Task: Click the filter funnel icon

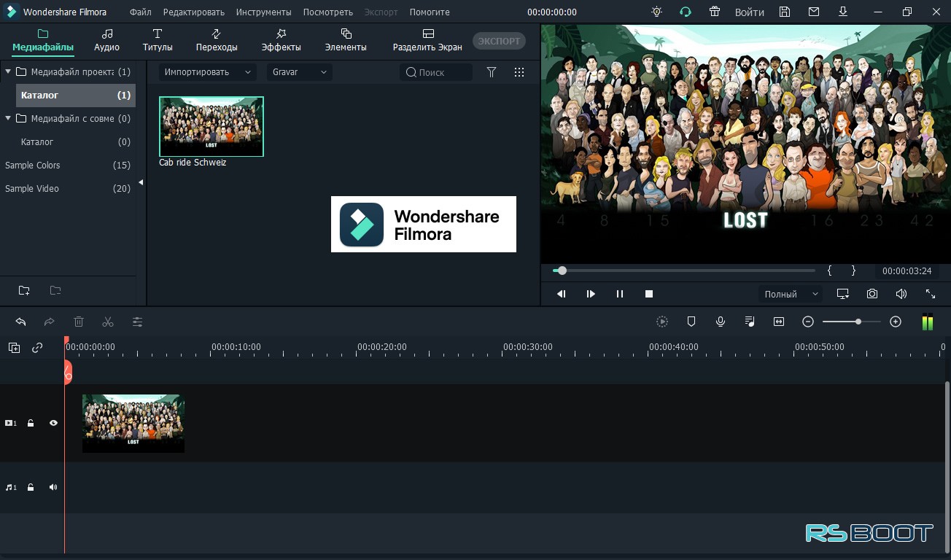Action: [x=492, y=72]
